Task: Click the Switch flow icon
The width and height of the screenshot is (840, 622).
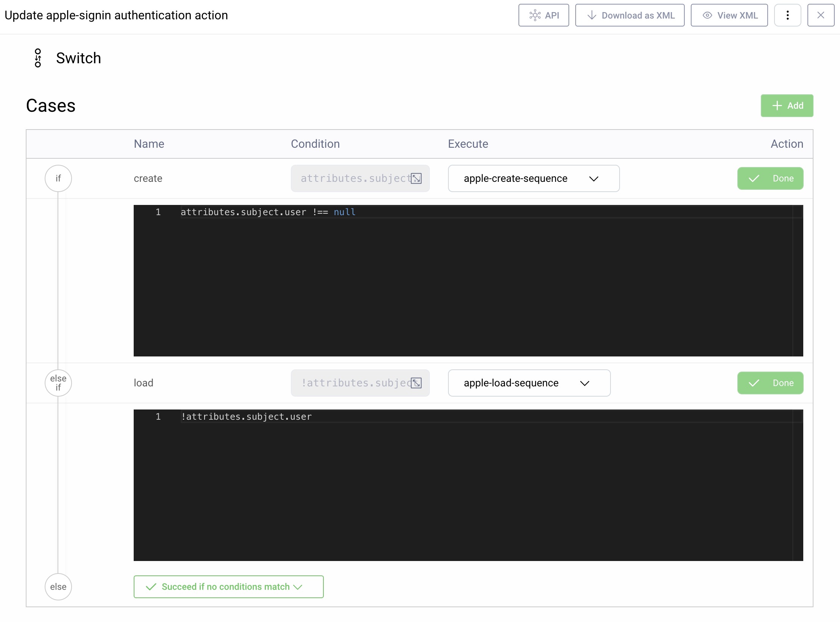Action: 38,58
